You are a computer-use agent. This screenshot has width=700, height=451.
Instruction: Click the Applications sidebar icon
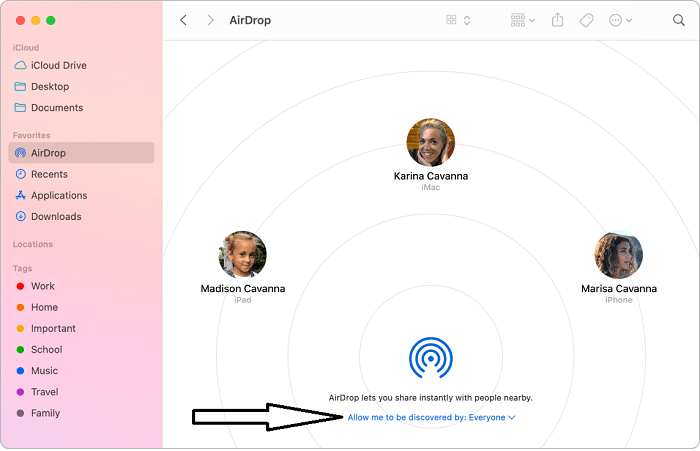[21, 195]
